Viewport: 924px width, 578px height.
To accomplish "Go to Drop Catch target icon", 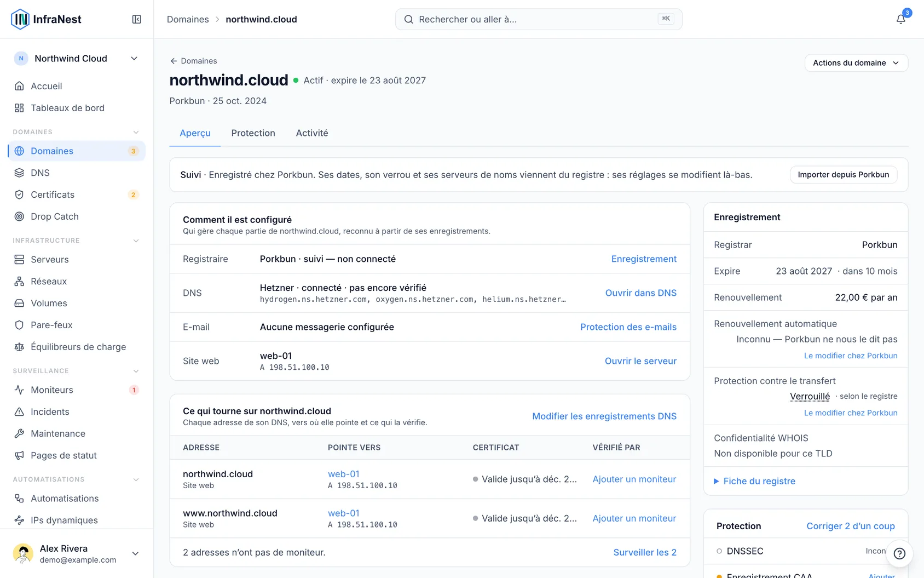I will pyautogui.click(x=19, y=216).
